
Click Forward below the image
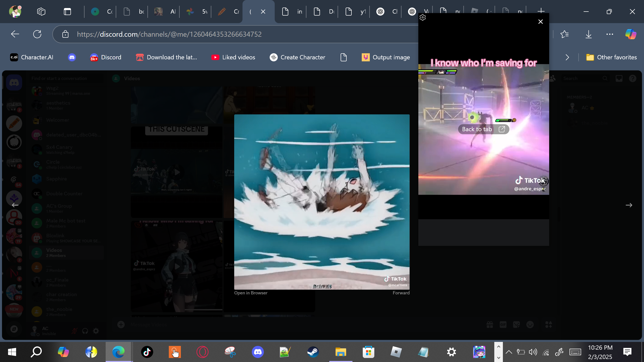point(401,293)
